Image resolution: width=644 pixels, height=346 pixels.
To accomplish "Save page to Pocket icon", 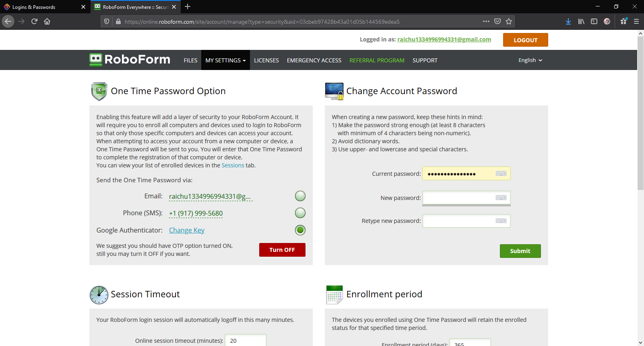I will click(497, 21).
